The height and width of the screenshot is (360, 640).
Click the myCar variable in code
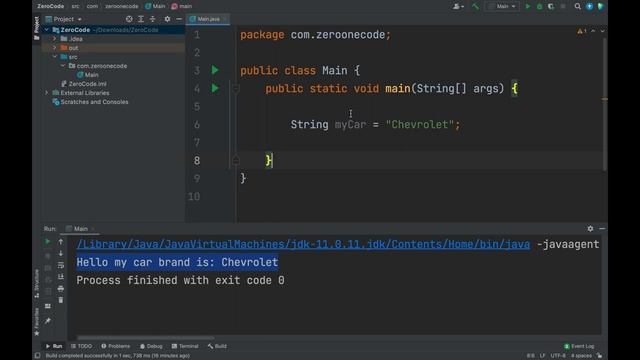pos(350,124)
